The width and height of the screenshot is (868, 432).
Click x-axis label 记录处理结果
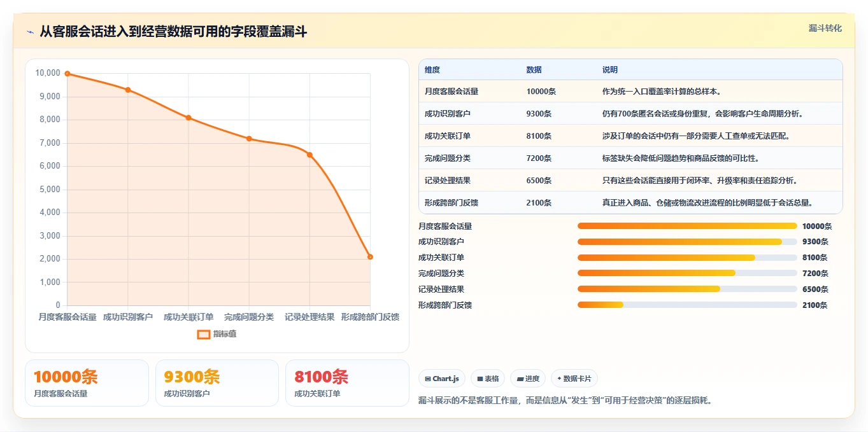point(309,317)
